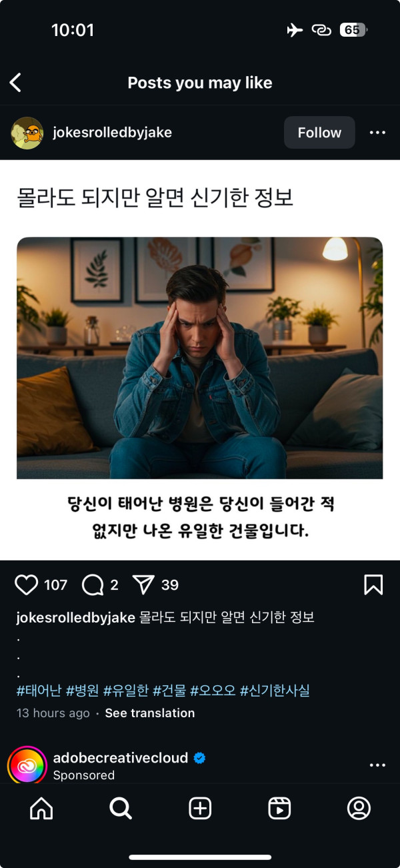
Task: Open comments via speech bubble icon
Action: coord(93,585)
